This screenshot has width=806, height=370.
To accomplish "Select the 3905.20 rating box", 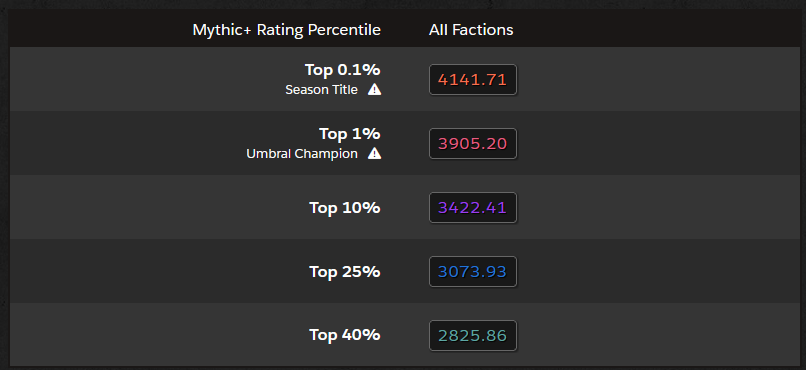I will [472, 143].
